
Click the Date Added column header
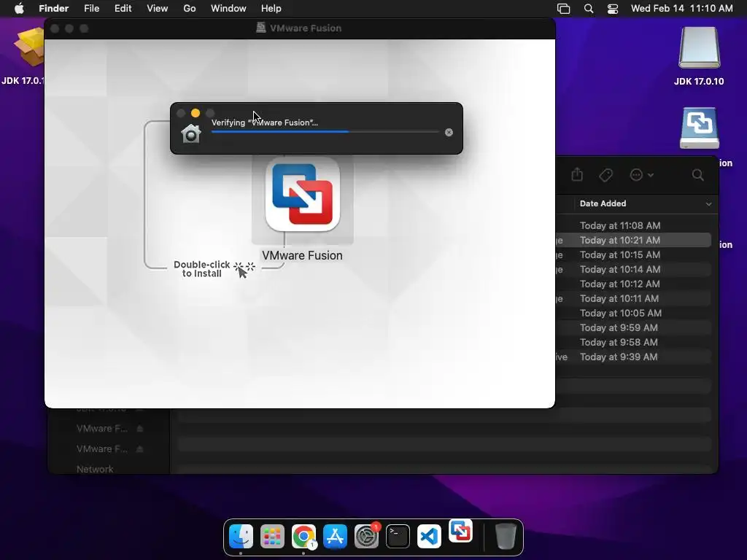pos(603,203)
